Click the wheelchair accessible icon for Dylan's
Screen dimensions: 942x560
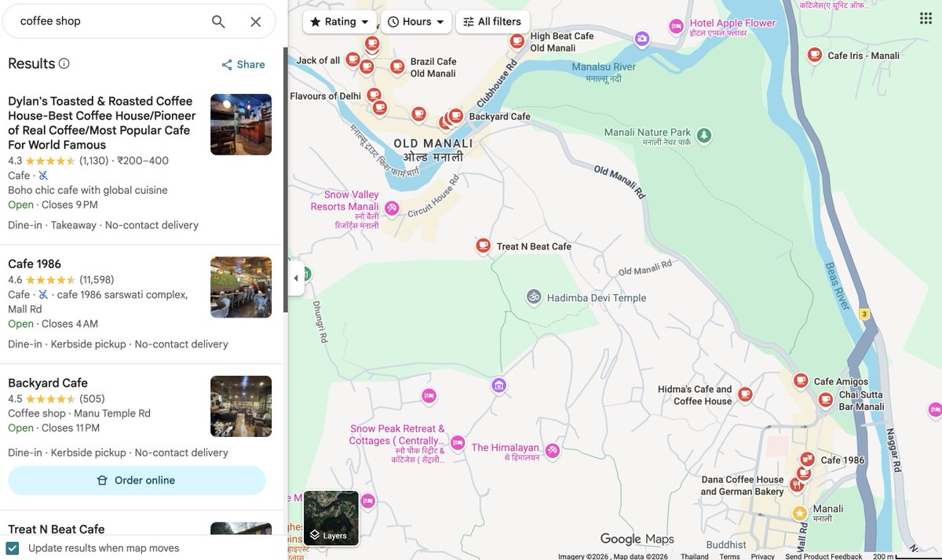(x=44, y=176)
